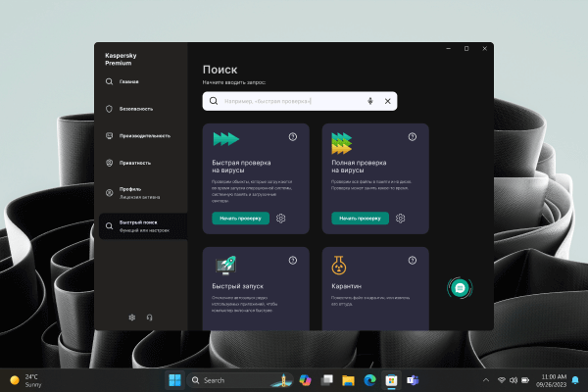Open help icon on Полная проверка card
The image size is (588, 392).
click(413, 137)
